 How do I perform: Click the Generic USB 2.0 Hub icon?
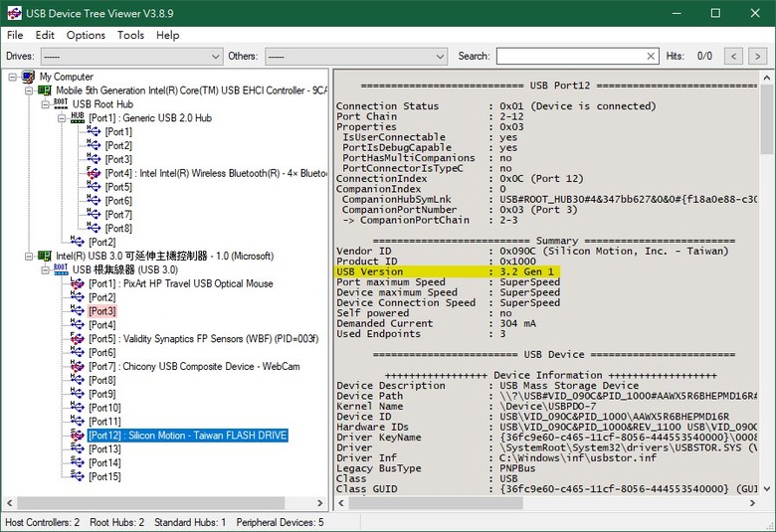click(x=78, y=117)
